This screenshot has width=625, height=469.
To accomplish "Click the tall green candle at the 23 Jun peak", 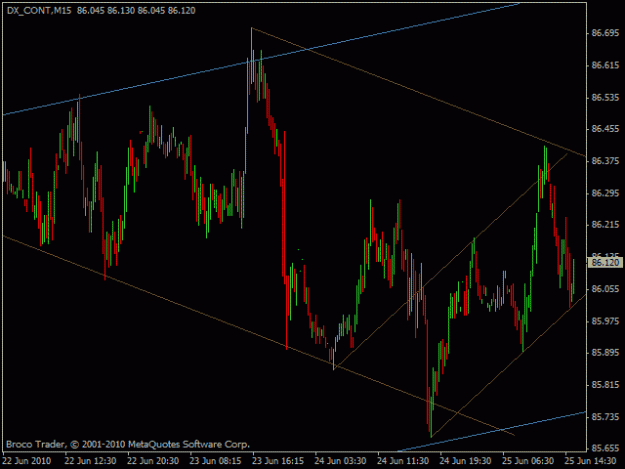I will (252, 56).
